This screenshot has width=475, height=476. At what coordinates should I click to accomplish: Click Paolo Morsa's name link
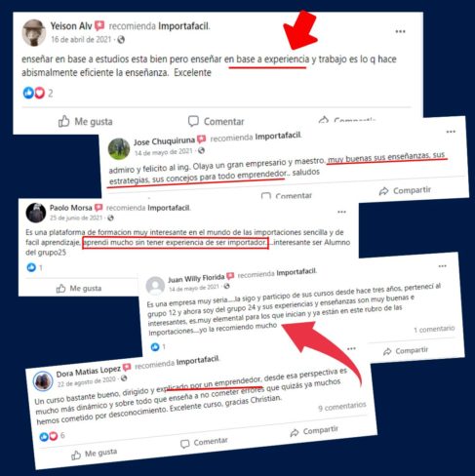[70, 208]
